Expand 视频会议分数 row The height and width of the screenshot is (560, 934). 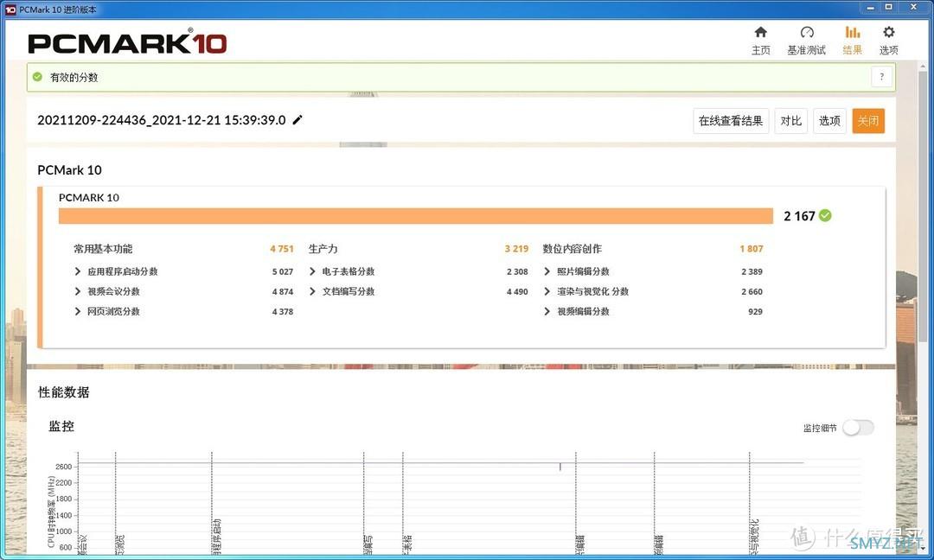78,291
